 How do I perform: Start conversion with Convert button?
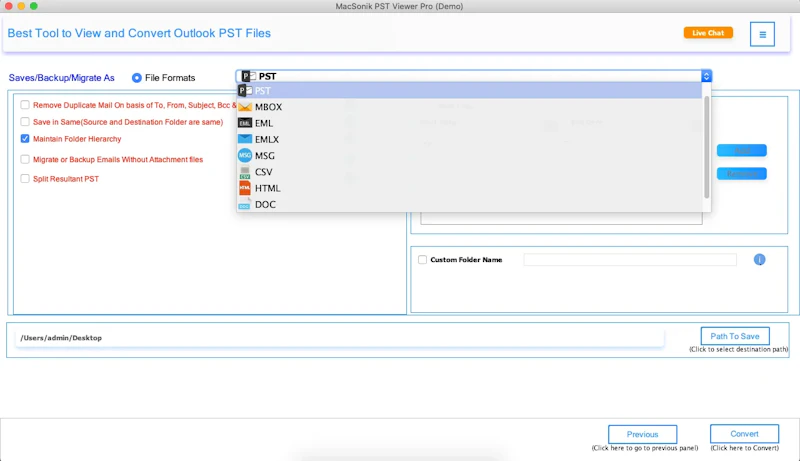pos(744,434)
